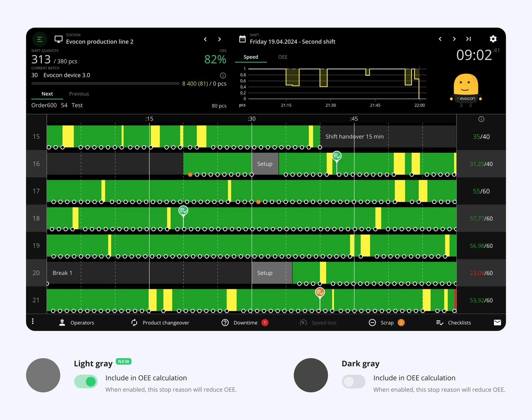Viewport: 532px width, 420px height.
Task: Open settings gear icon
Action: coord(493,39)
